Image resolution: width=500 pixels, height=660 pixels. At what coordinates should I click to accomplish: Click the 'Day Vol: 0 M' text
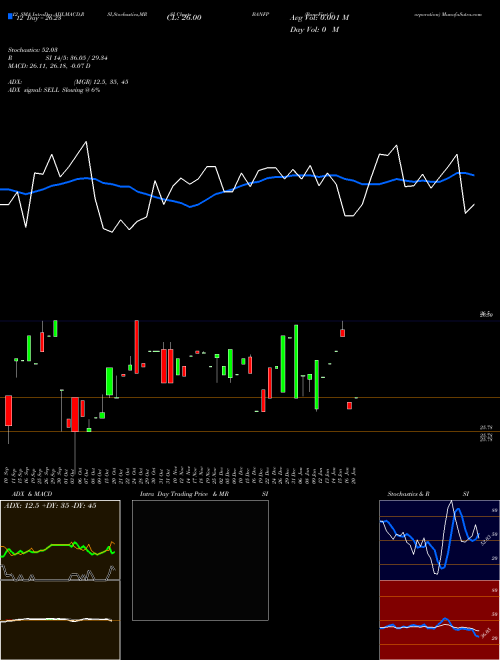(314, 30)
